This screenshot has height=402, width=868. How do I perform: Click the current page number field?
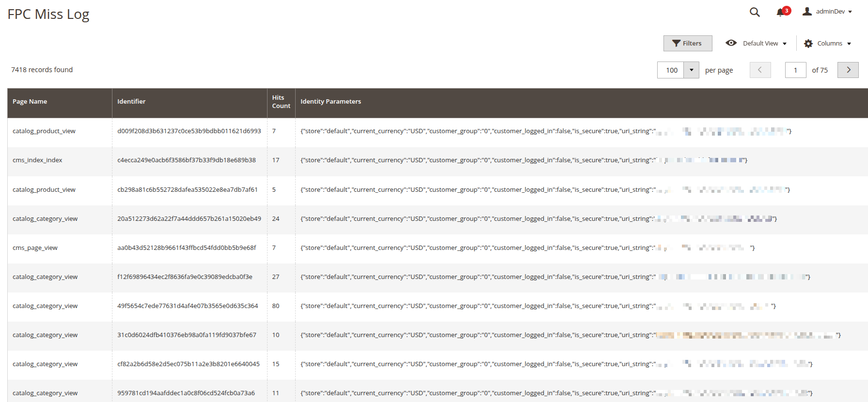pos(795,70)
